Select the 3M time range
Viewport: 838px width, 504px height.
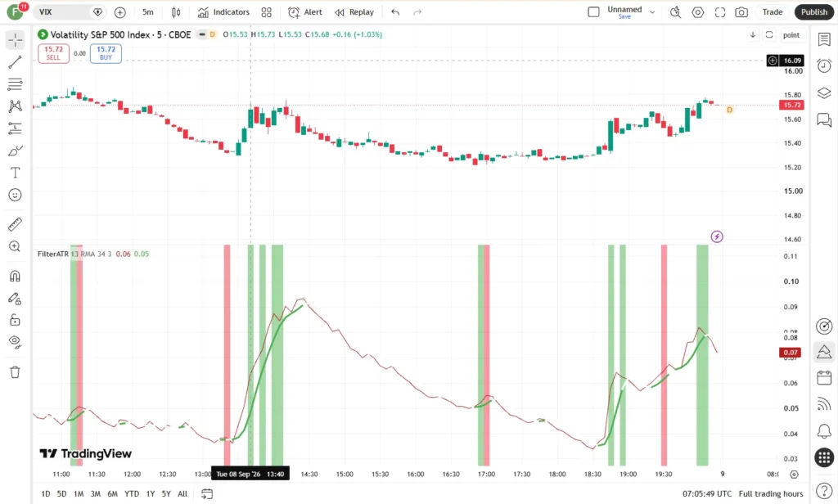point(95,494)
